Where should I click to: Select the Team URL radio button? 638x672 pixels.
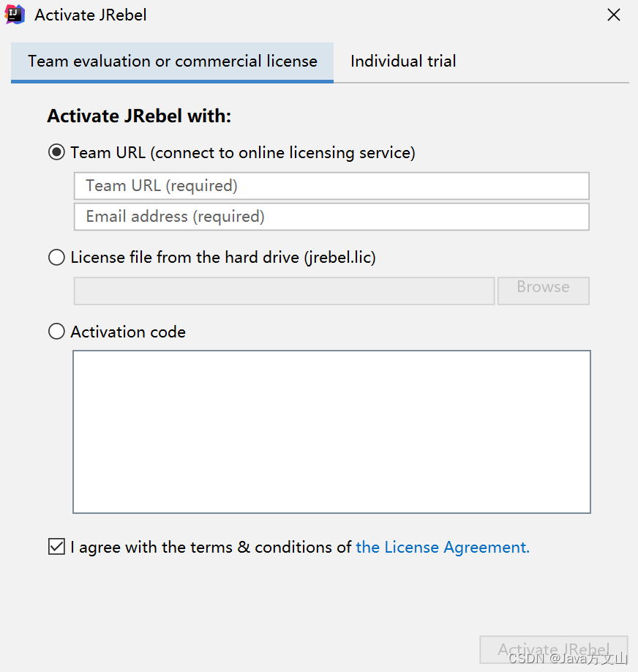[56, 152]
